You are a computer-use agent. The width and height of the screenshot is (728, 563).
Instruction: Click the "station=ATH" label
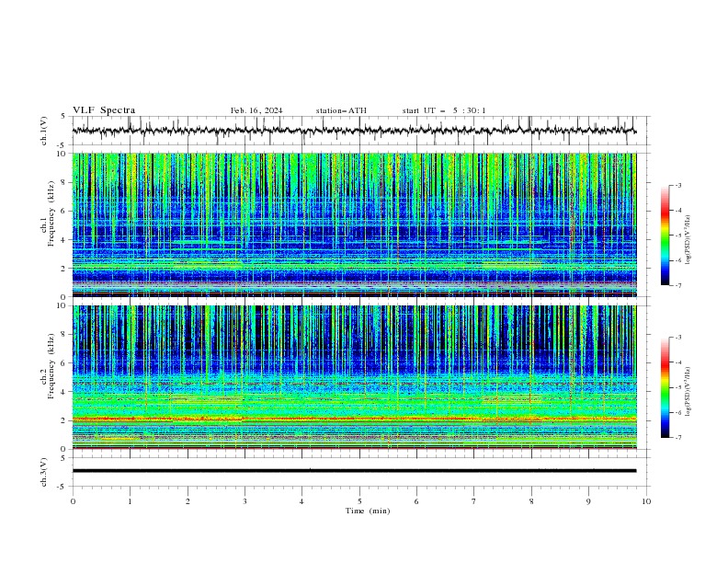click(x=341, y=110)
